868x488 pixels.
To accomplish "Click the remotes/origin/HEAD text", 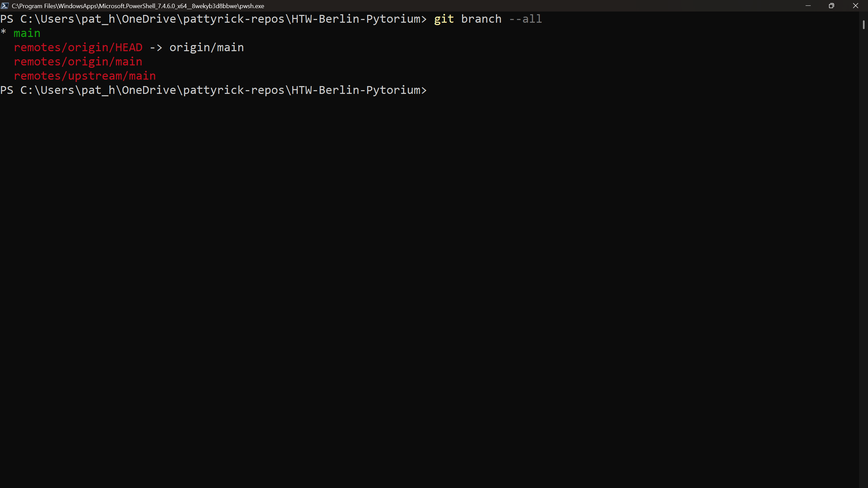I will coord(78,47).
